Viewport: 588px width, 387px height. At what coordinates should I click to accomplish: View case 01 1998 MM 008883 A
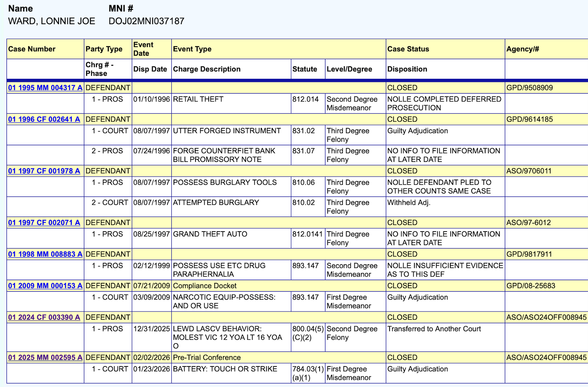[x=45, y=254]
